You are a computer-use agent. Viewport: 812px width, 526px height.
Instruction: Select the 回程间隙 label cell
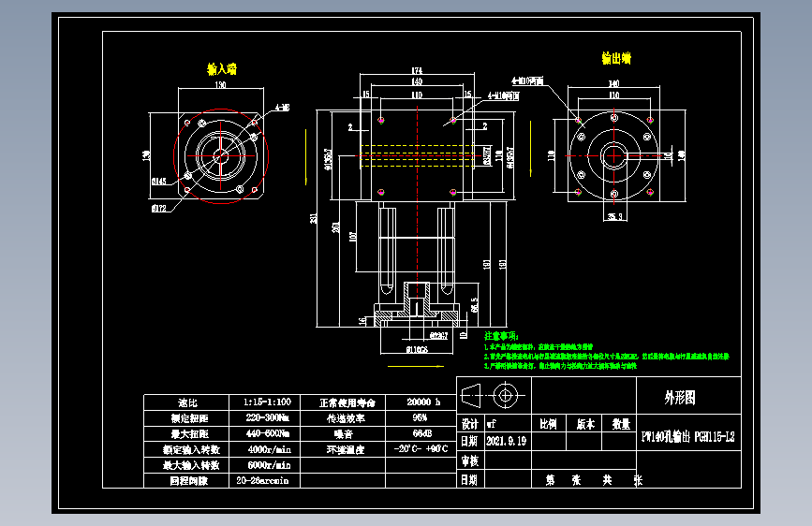tap(188, 481)
